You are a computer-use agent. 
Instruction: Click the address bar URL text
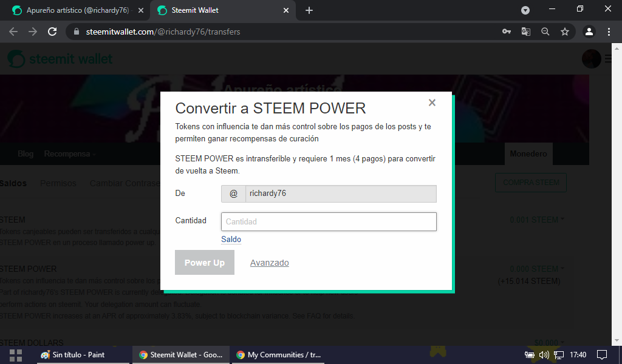point(163,32)
